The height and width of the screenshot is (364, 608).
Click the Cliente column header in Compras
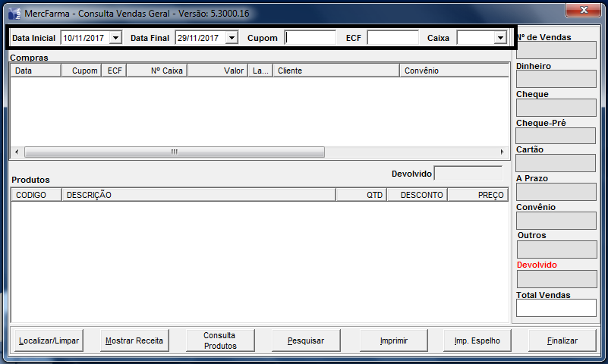(336, 71)
